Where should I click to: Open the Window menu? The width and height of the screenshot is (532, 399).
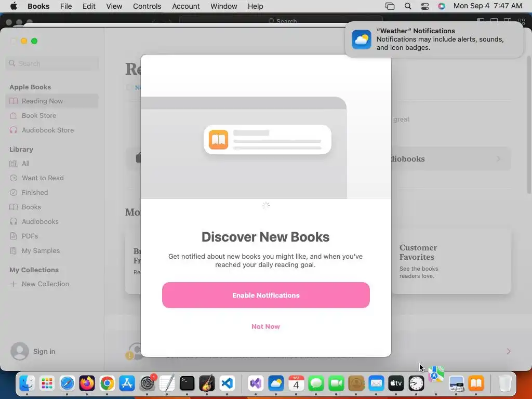tap(223, 6)
